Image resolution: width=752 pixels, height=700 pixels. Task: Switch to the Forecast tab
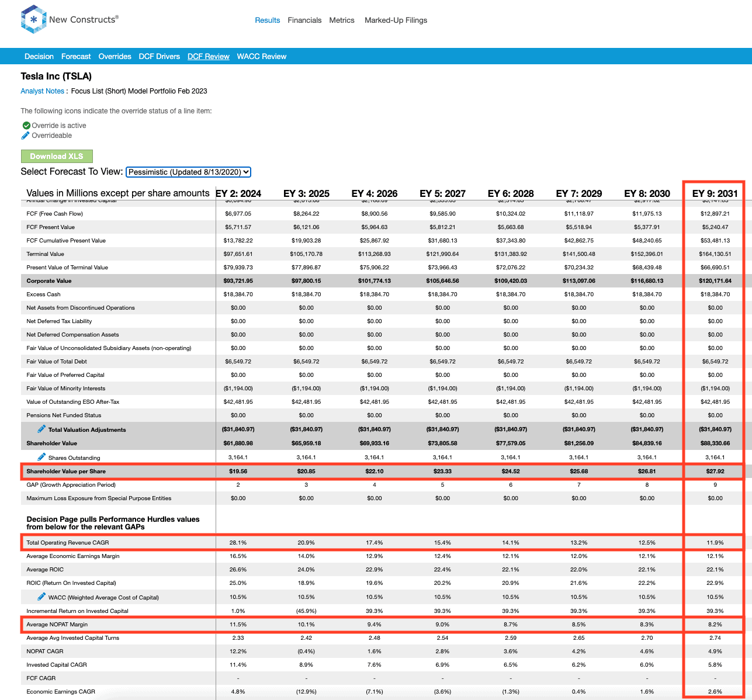(x=76, y=57)
